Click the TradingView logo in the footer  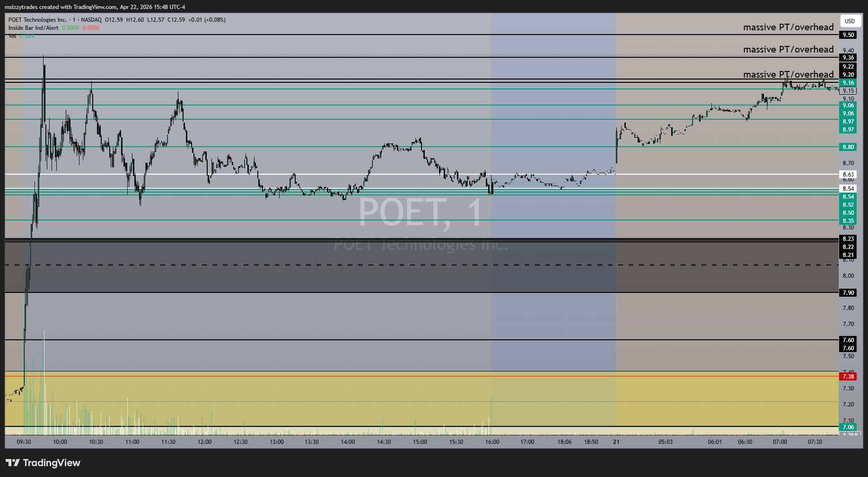pos(43,463)
